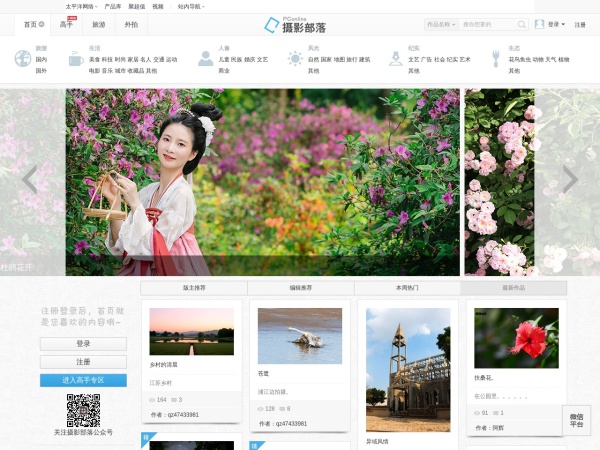Viewport: 600px width, 450px height.
Task: Click comment icon on 扶桑花 card
Action: pyautogui.click(x=496, y=413)
